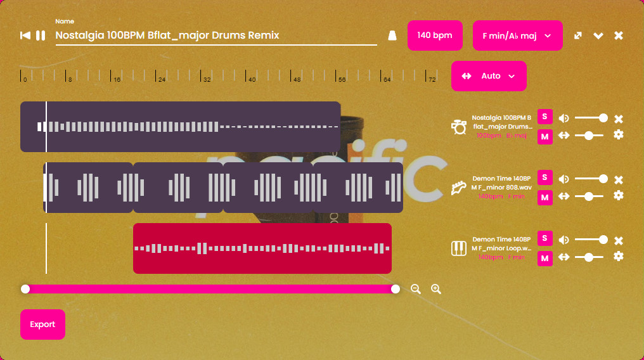644x360 pixels.
Task: Adjust the Nostalgia Drums volume slider
Action: pos(591,118)
